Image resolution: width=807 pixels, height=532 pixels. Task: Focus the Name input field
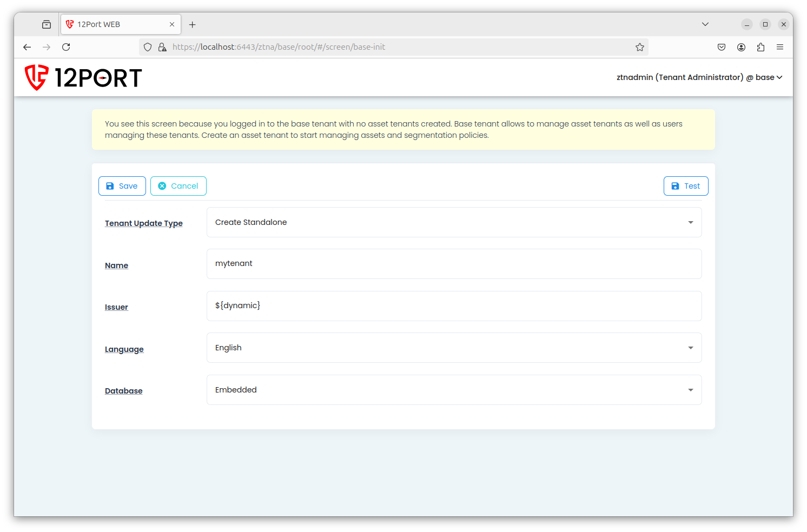(454, 264)
